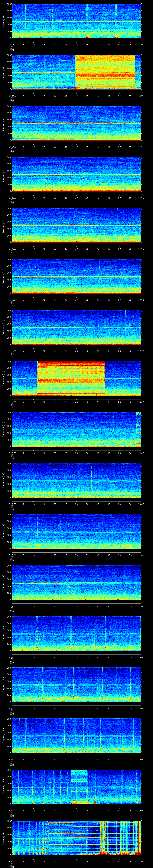Image resolution: width=153 pixels, height=868 pixels.
Task: Select the "2:21:00" start time label
Action: pos(12,606)
